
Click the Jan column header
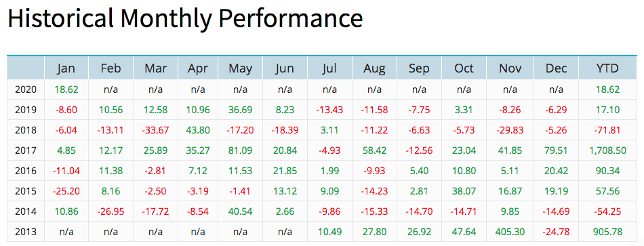[x=66, y=68]
